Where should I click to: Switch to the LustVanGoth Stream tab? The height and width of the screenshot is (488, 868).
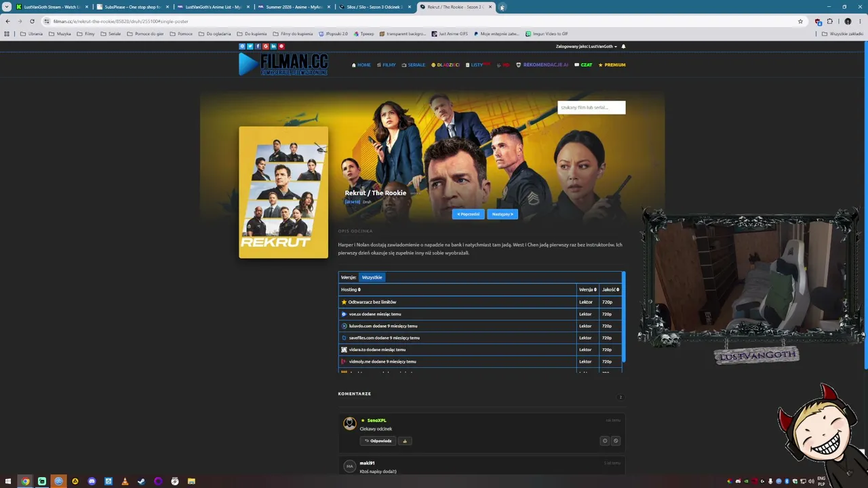[52, 7]
